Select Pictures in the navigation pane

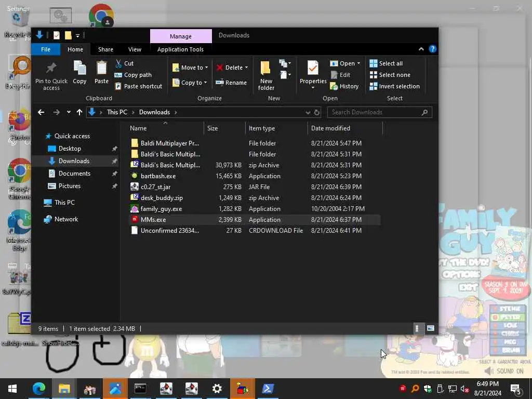[69, 186]
